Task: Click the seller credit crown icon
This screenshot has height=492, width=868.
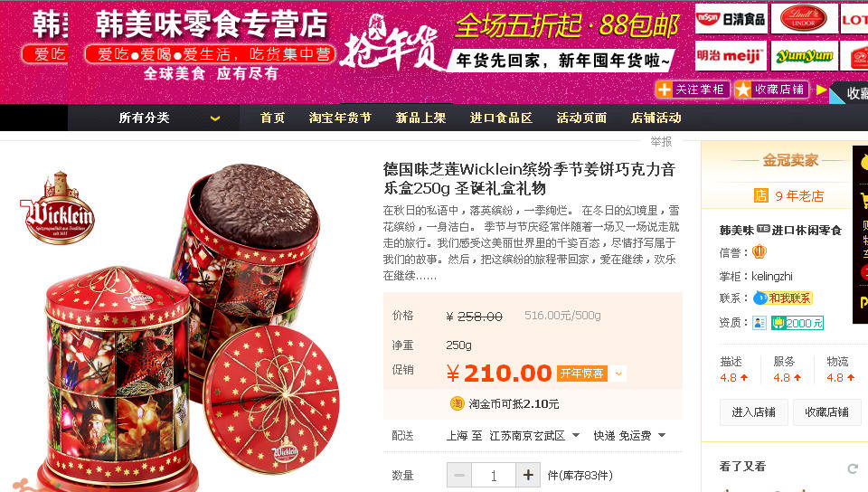Action: (x=759, y=252)
